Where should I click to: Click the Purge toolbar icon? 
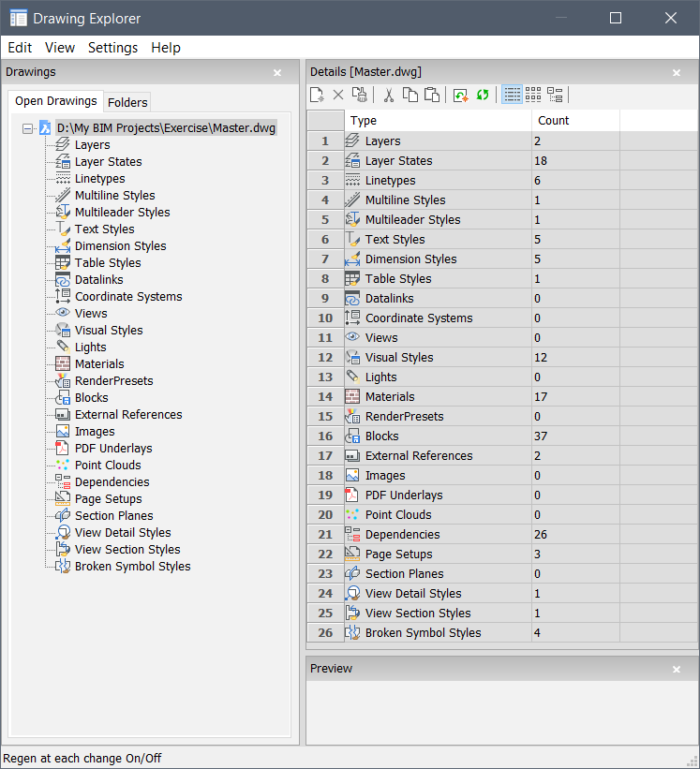click(x=359, y=95)
